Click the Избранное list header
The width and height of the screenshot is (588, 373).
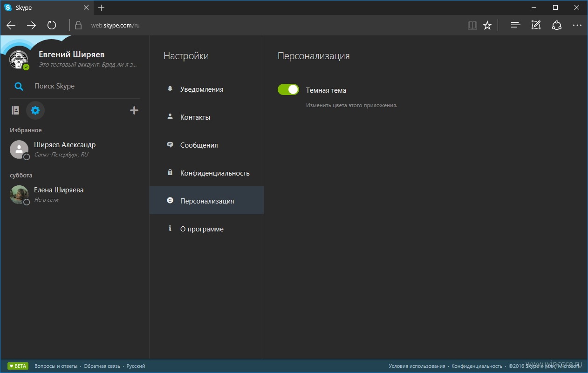point(26,130)
